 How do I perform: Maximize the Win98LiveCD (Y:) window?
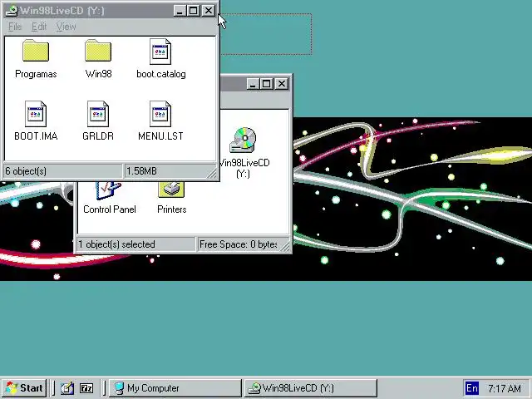pyautogui.click(x=194, y=11)
